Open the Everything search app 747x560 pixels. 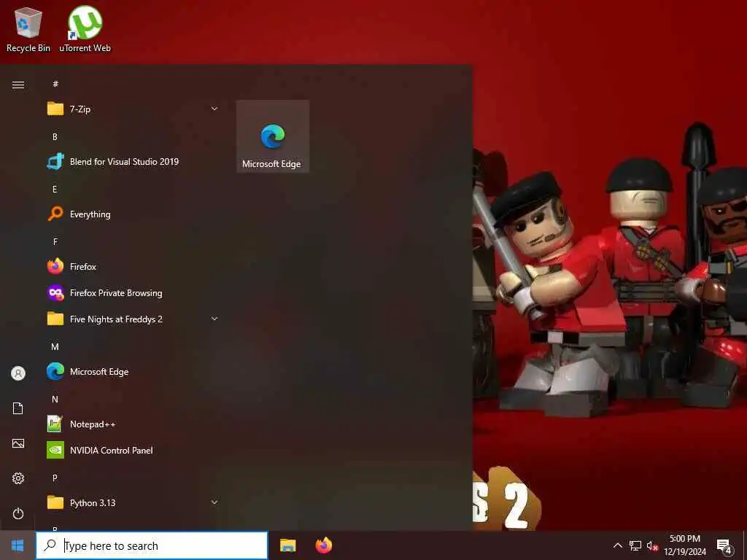133,214
